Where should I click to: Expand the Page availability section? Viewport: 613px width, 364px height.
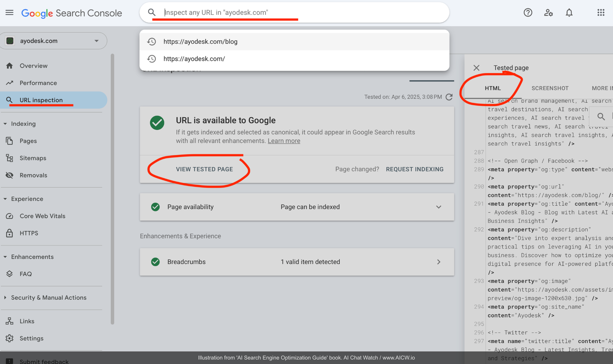point(438,207)
